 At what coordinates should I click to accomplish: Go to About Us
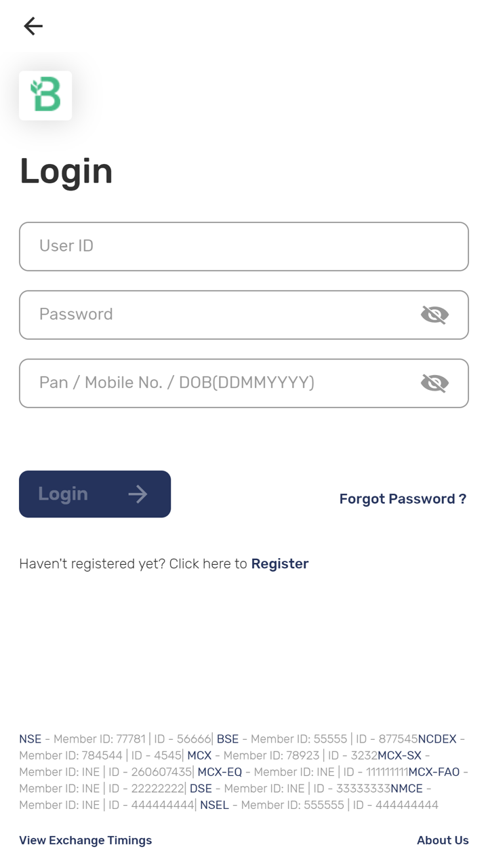[443, 840]
